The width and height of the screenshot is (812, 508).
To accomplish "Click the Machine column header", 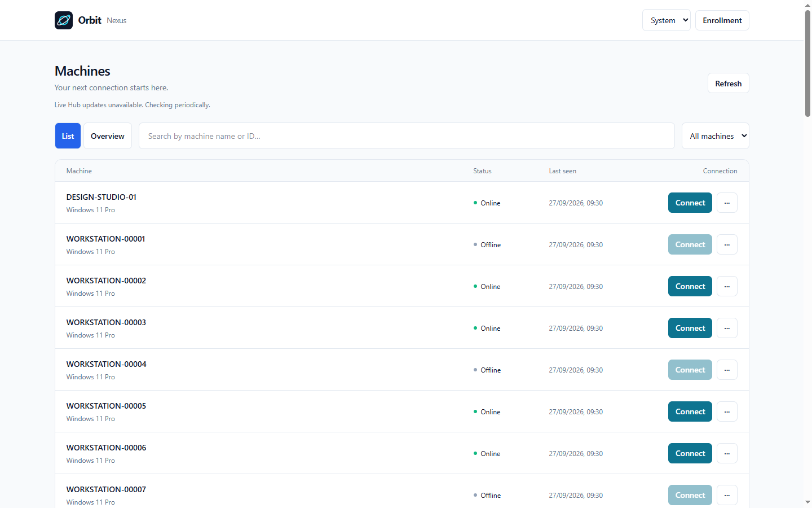I will click(x=79, y=171).
